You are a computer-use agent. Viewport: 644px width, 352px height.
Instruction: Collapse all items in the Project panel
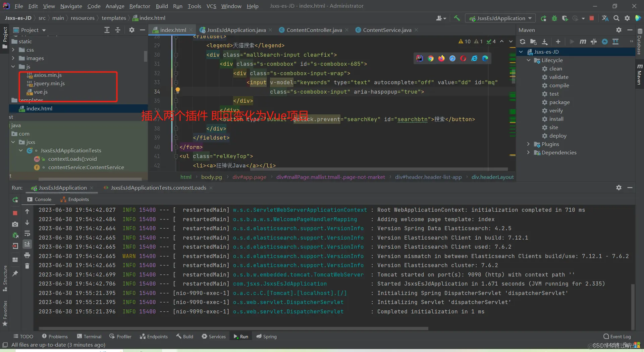[118, 30]
